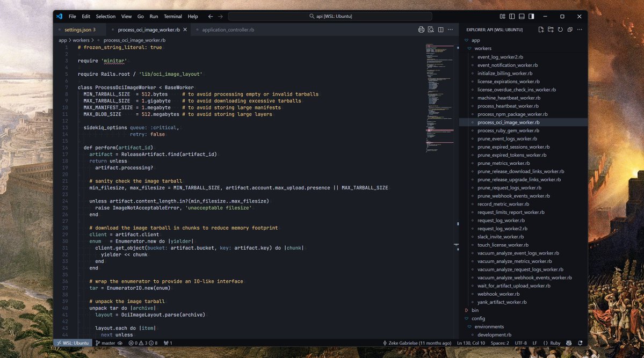Open the Terminal menu
Viewport: 644px width, 358px height.
tap(172, 17)
